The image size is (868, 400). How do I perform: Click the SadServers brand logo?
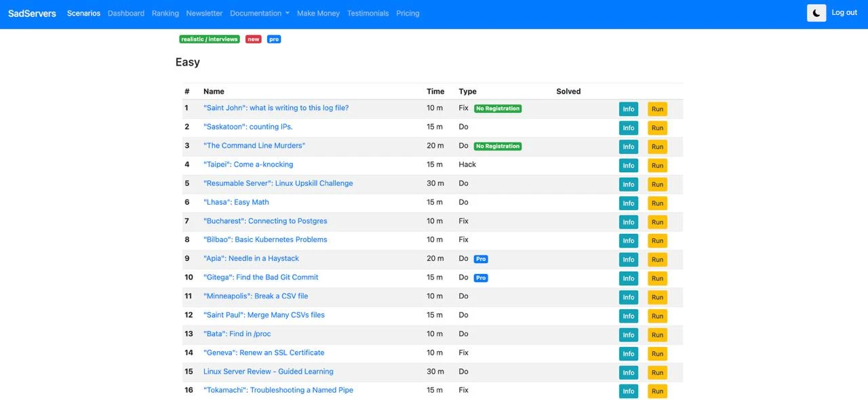point(32,13)
